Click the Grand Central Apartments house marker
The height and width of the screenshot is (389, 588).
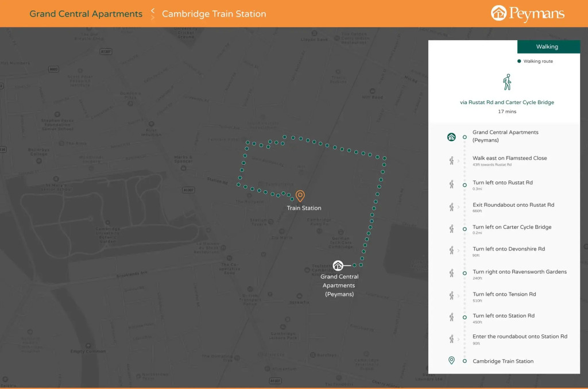click(338, 265)
